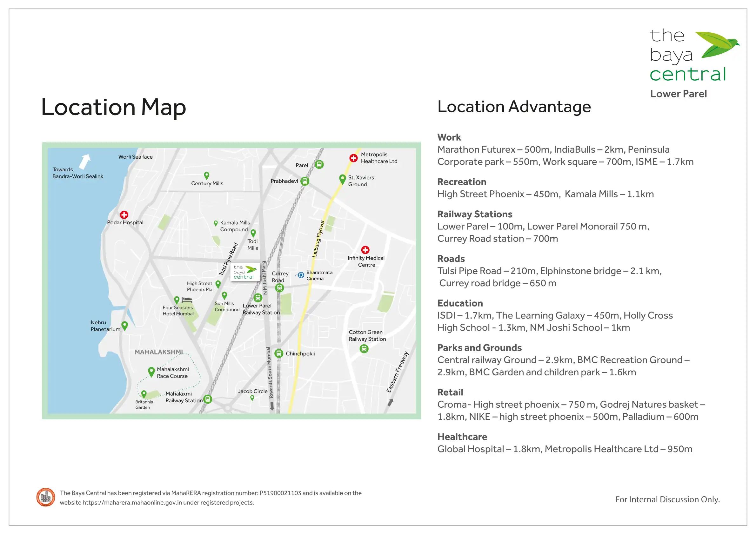Click the Nehru Planetarium location pin
This screenshot has height=534, width=756.
pyautogui.click(x=124, y=326)
